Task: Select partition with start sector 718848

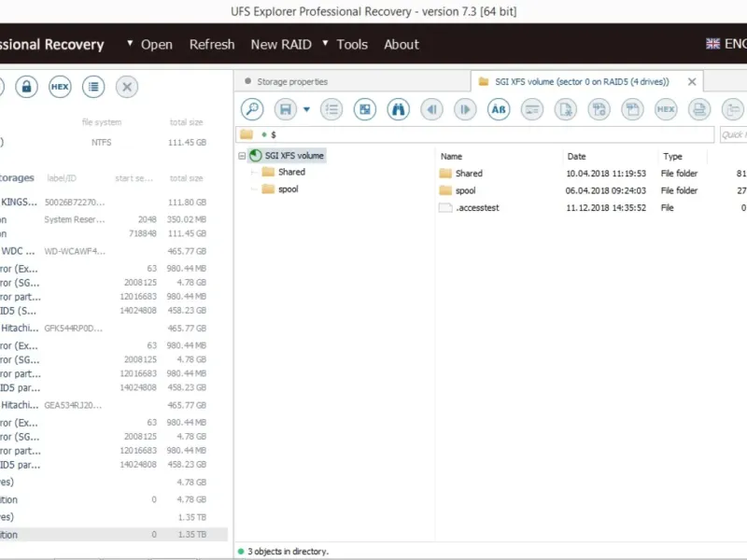Action: coord(113,233)
